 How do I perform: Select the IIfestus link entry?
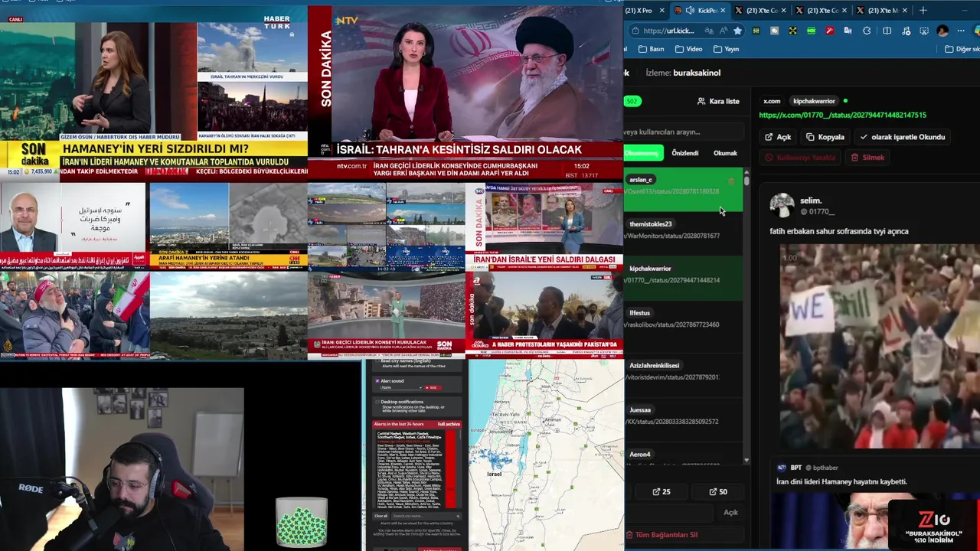click(x=683, y=323)
